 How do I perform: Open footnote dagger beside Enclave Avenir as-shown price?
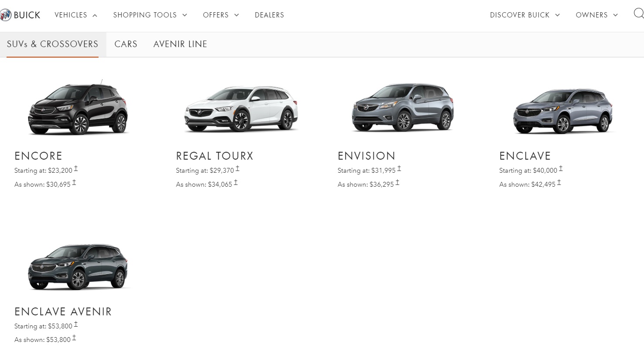[x=74, y=338]
